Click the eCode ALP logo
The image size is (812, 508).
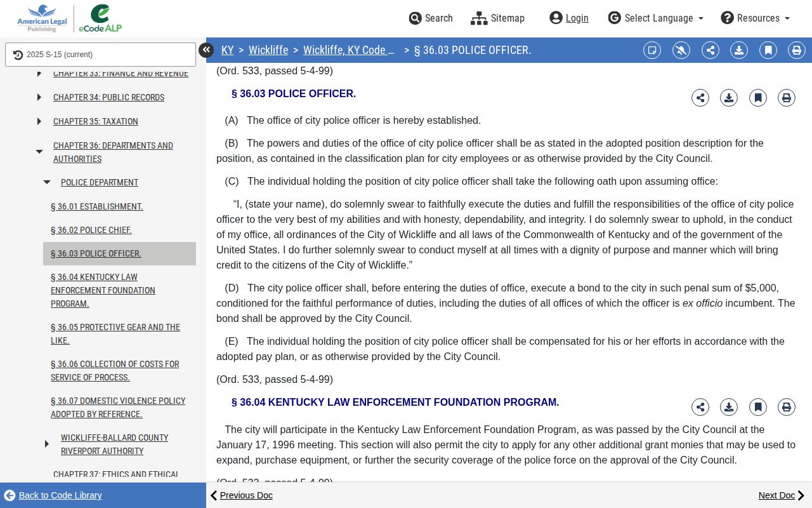point(100,18)
